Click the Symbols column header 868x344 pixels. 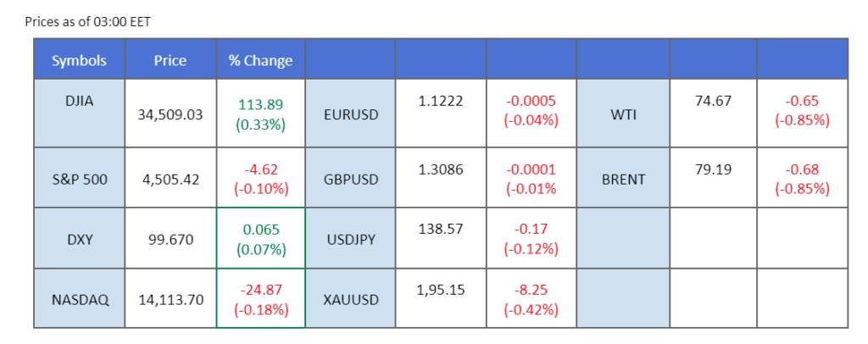79,60
